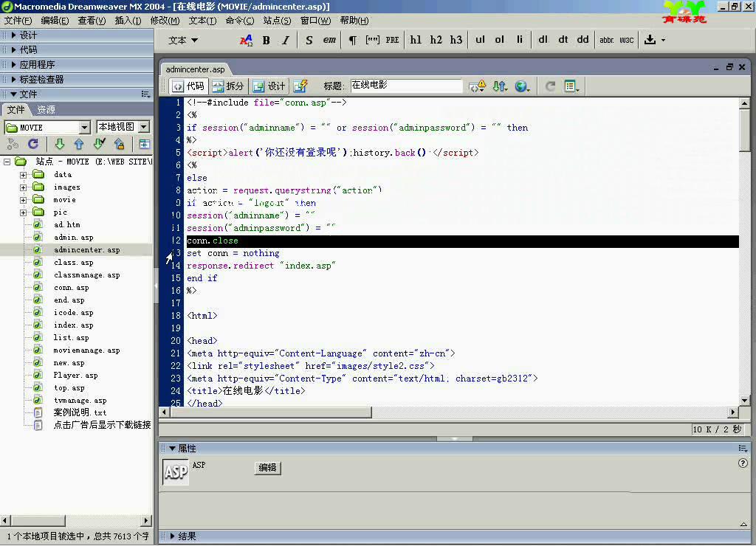Image resolution: width=756 pixels, height=546 pixels.
Task: Open the 本地视图 view dropdown
Action: 144,127
